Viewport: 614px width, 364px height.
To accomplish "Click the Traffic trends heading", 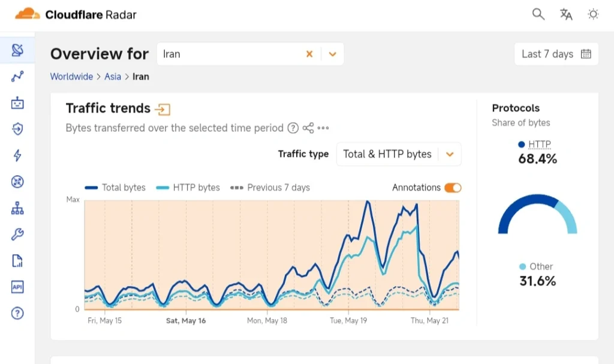I will (x=108, y=108).
